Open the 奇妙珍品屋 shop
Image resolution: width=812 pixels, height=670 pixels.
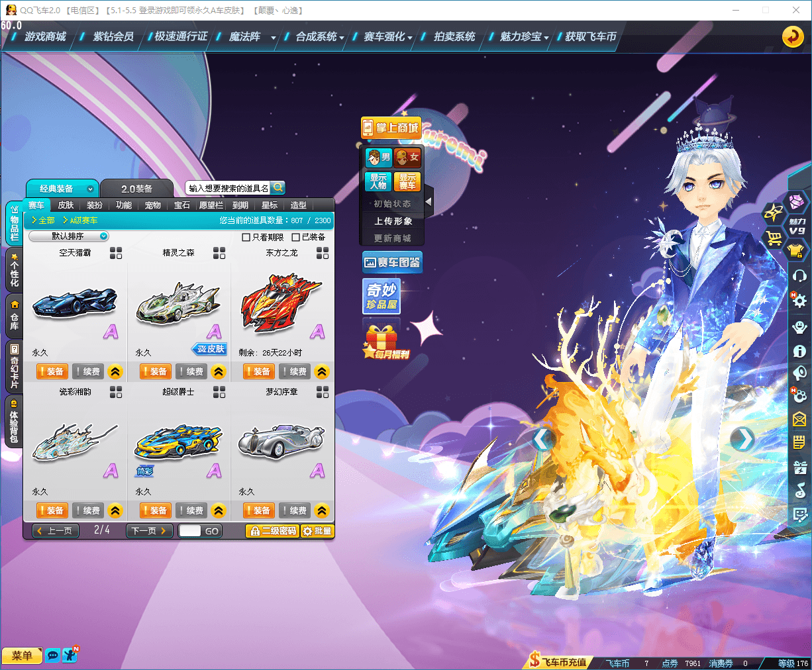(381, 296)
